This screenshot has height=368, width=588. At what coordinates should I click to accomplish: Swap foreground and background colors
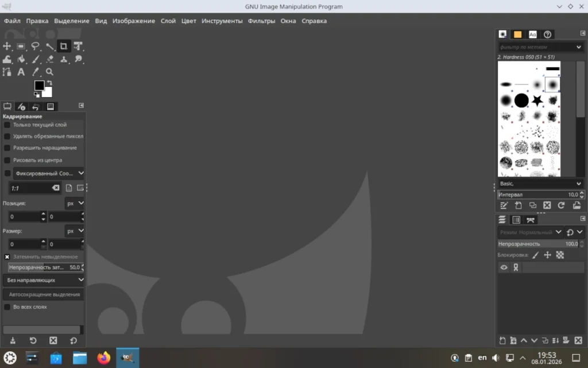click(x=49, y=83)
